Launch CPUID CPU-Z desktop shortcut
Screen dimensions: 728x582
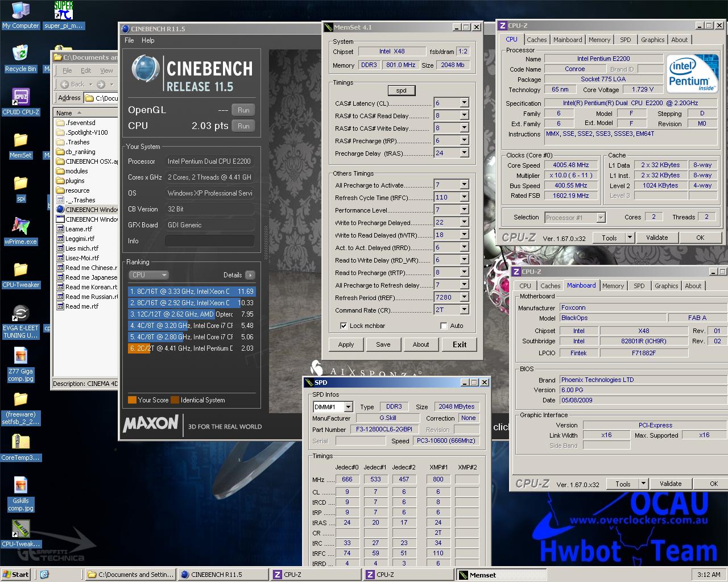[x=20, y=102]
